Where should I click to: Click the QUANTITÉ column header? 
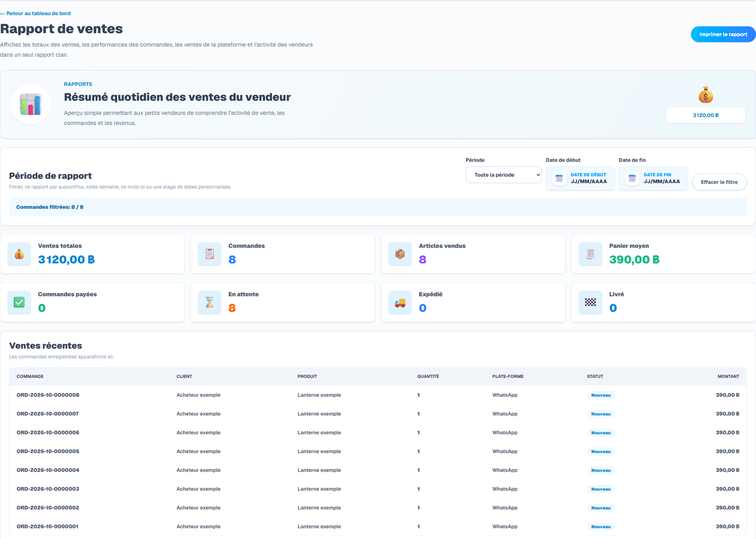click(x=428, y=376)
